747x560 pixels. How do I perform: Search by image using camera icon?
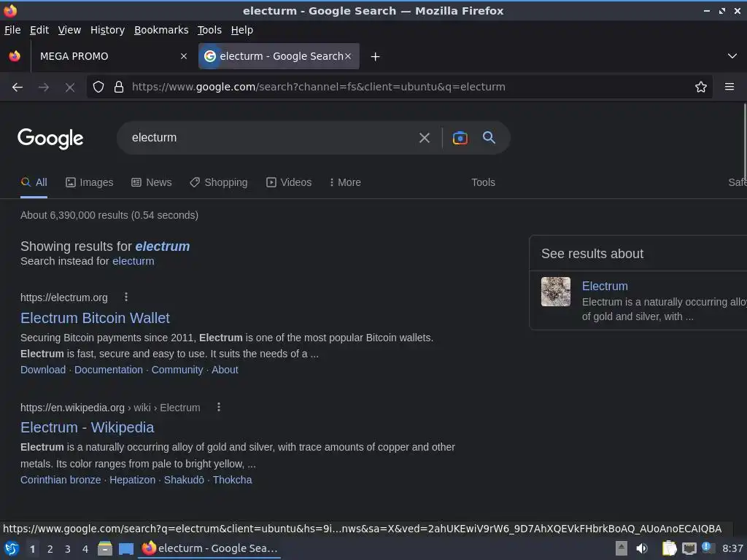tap(460, 138)
